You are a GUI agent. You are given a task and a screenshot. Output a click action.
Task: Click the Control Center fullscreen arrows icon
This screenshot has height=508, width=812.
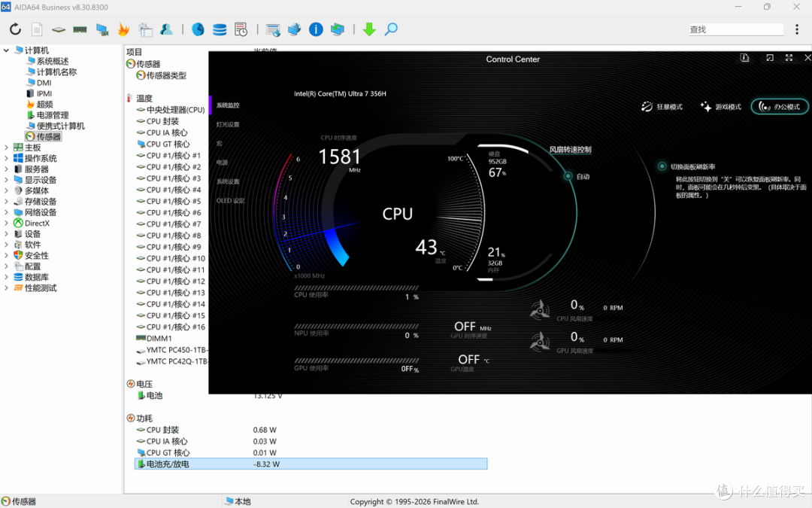789,57
